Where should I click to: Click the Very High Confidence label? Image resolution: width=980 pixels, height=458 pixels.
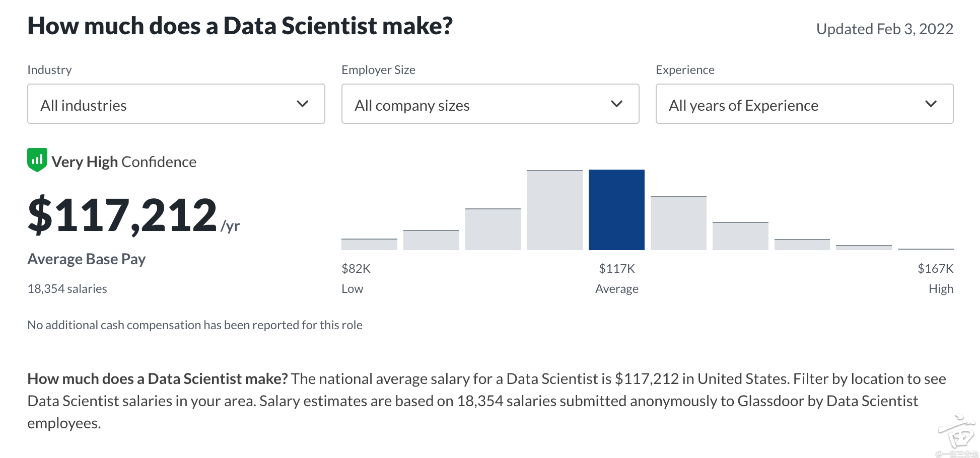coord(124,162)
